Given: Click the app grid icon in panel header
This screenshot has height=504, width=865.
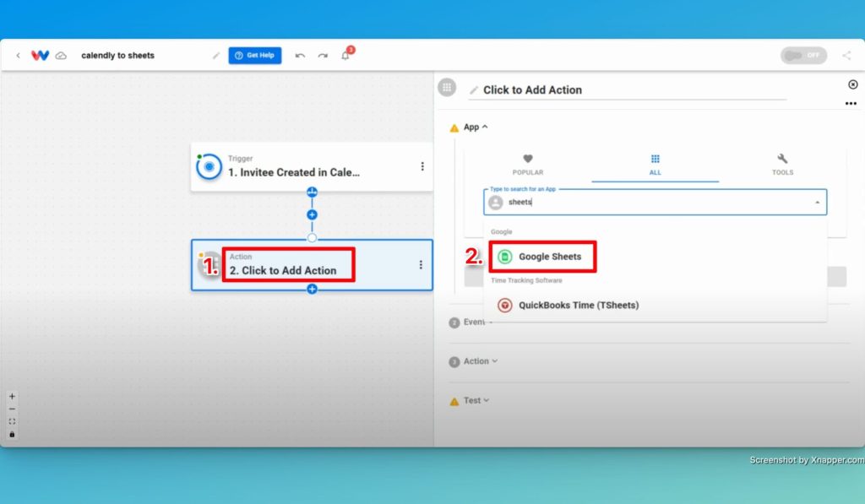Looking at the screenshot, I should [x=447, y=87].
